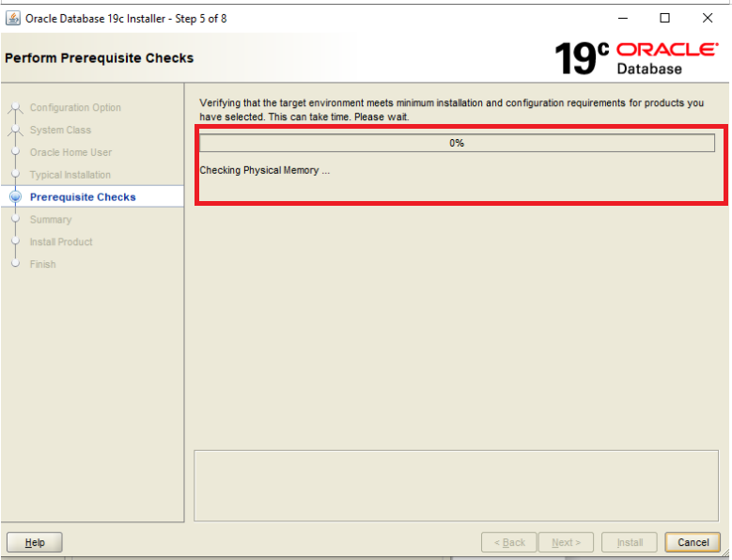Minimize the installer window
Image resolution: width=732 pixels, height=560 pixels.
click(622, 18)
